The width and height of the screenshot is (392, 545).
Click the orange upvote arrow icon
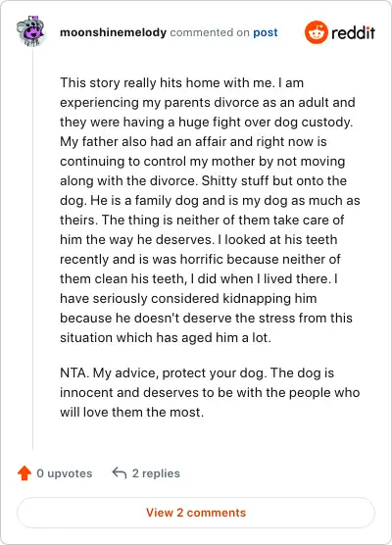(24, 473)
